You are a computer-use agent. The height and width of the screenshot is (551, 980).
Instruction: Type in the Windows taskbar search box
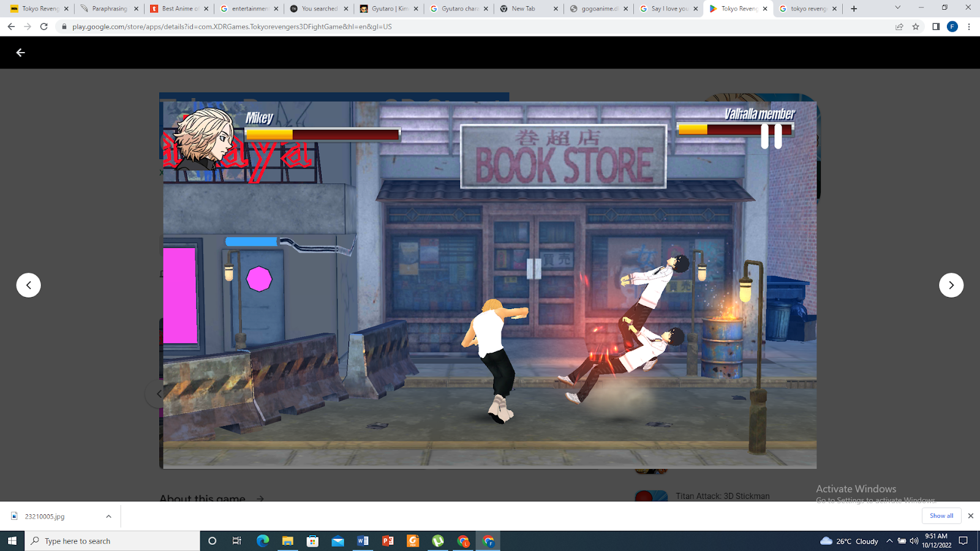click(x=112, y=541)
